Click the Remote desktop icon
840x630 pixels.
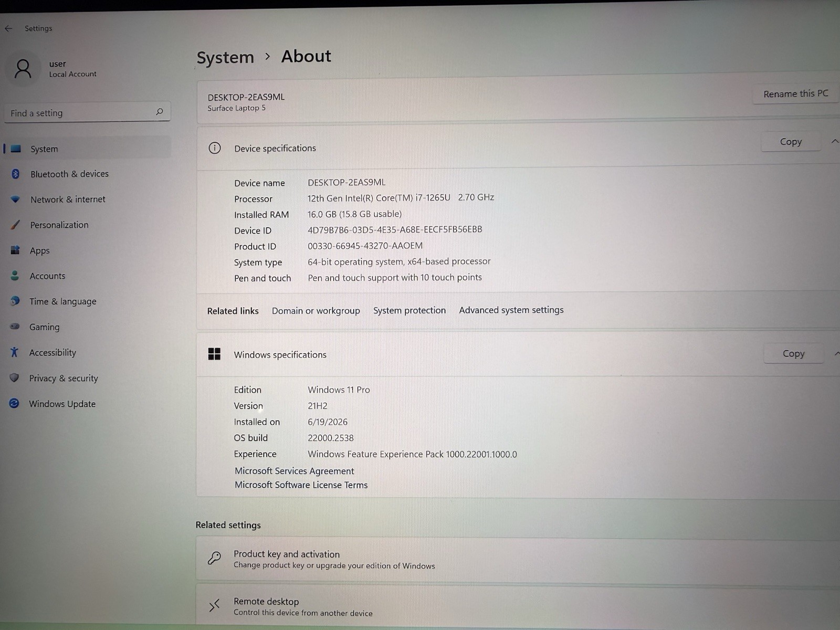(214, 606)
